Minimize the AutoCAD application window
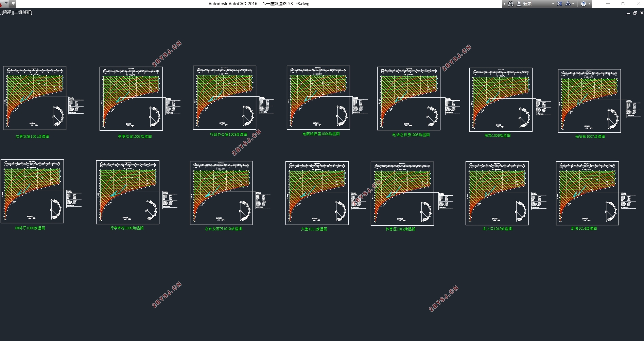Image resolution: width=644 pixels, height=341 pixels. tap(608, 4)
